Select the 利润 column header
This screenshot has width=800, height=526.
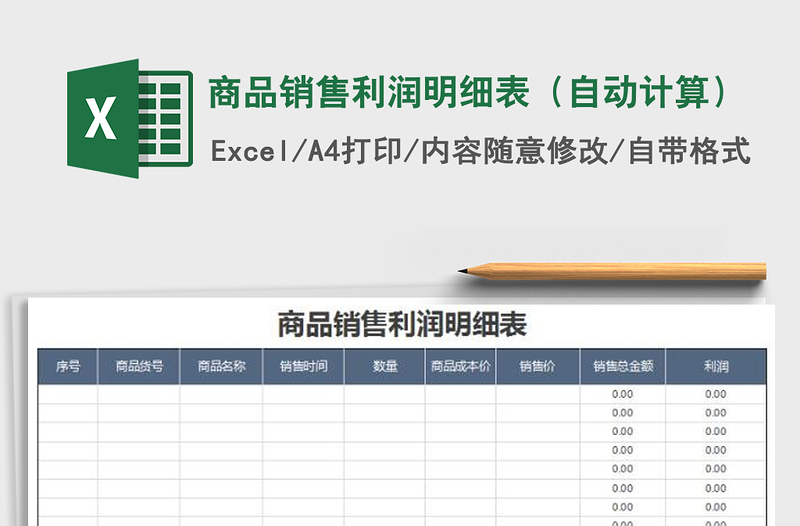point(716,367)
